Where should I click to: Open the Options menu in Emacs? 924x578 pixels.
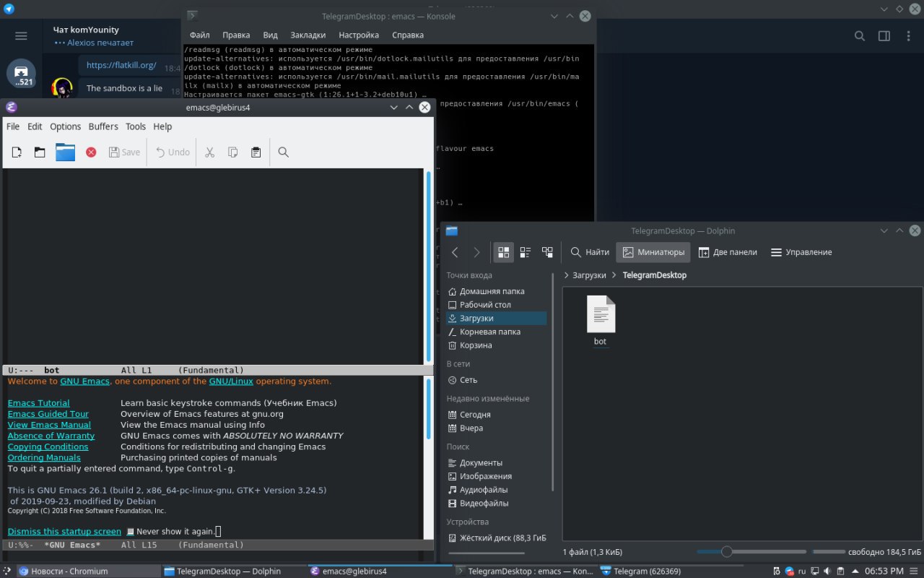pyautogui.click(x=66, y=126)
